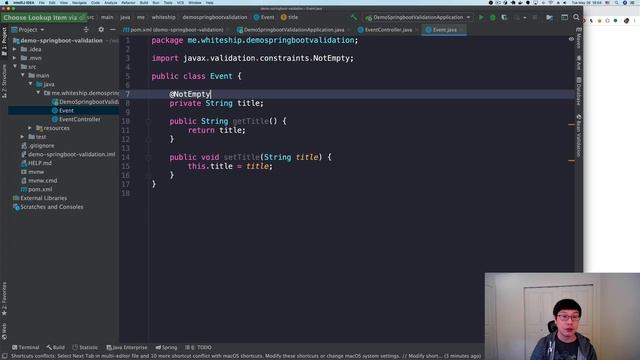Click demospringbootvalidation breadcrumb

(215, 17)
